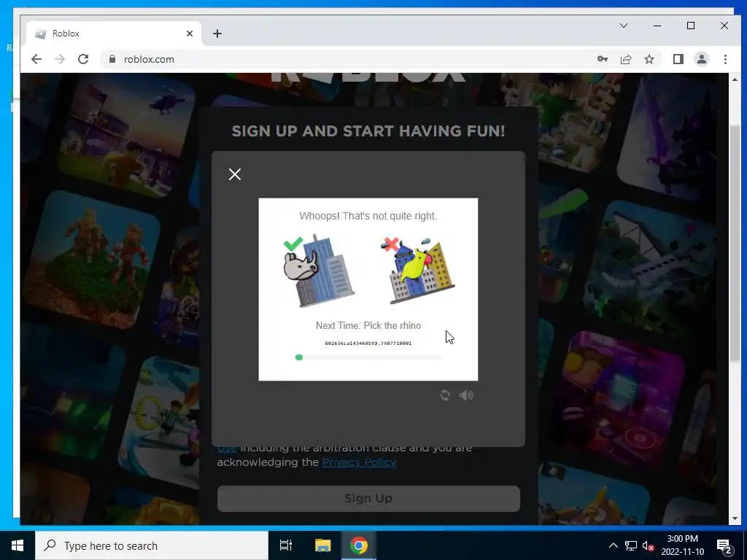Screen dimensions: 747x560
Task: Open Chrome profile menu
Action: (701, 59)
